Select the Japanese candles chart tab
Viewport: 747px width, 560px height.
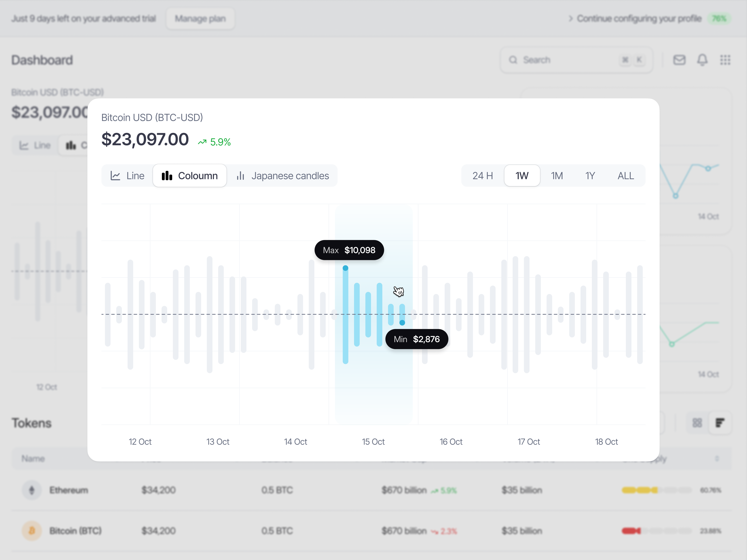coord(282,175)
